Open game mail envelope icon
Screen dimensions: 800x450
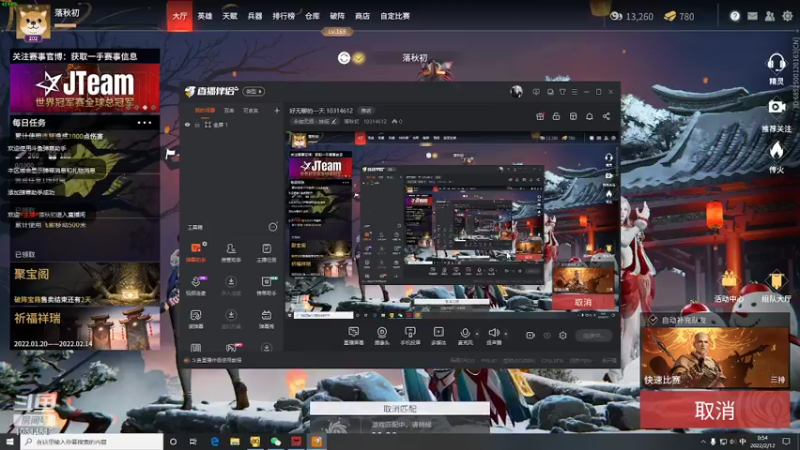752,16
